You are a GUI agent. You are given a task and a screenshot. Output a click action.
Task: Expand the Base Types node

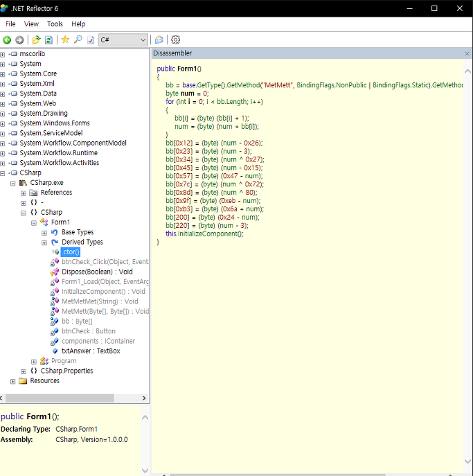(x=44, y=233)
